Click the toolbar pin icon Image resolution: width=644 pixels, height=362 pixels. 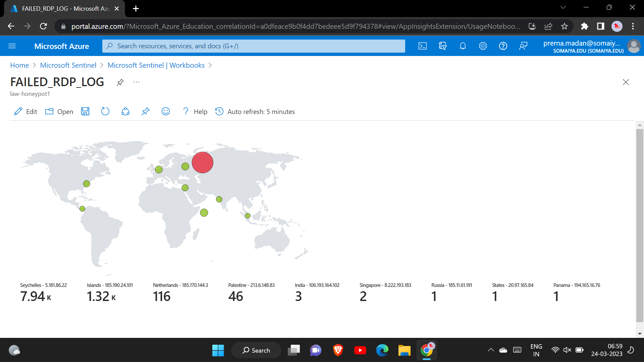coord(146,112)
